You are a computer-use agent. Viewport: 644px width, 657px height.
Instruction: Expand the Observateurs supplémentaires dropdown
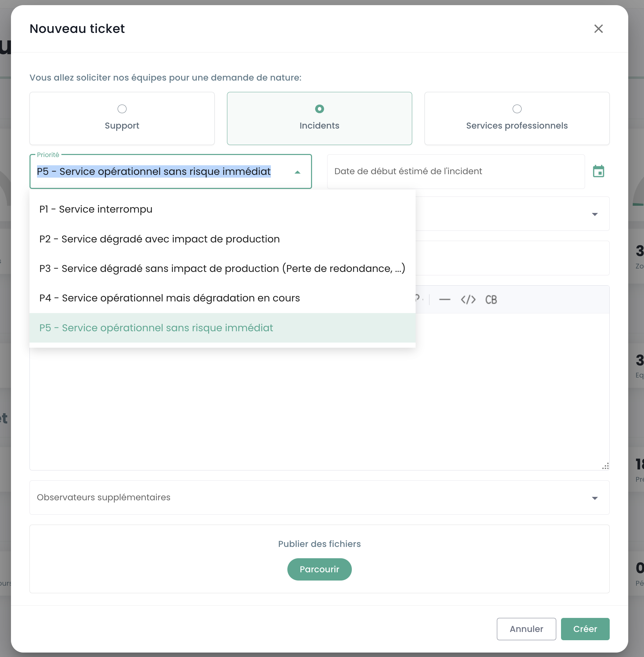point(595,498)
